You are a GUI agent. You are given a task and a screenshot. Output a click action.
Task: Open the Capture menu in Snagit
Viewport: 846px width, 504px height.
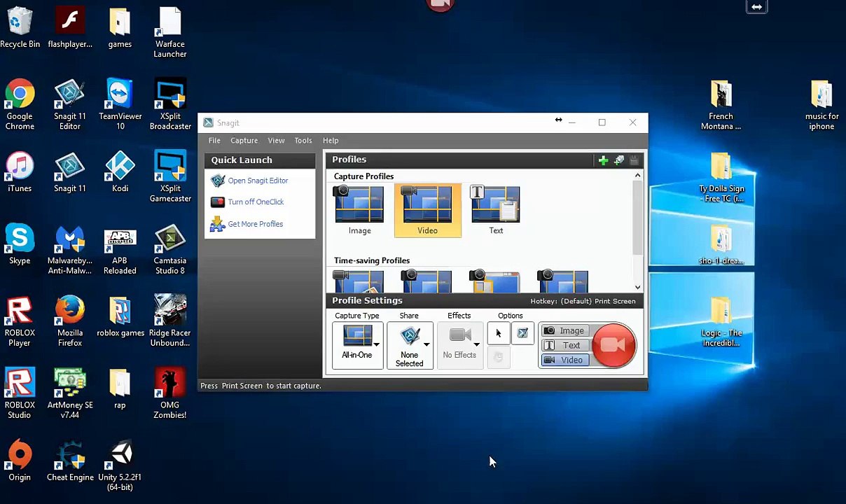(244, 141)
